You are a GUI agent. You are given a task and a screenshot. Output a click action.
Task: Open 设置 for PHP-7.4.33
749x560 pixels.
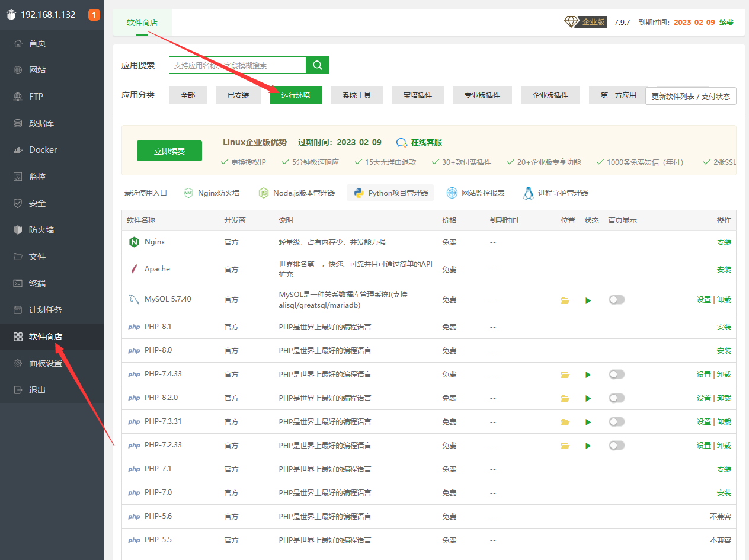click(x=703, y=375)
